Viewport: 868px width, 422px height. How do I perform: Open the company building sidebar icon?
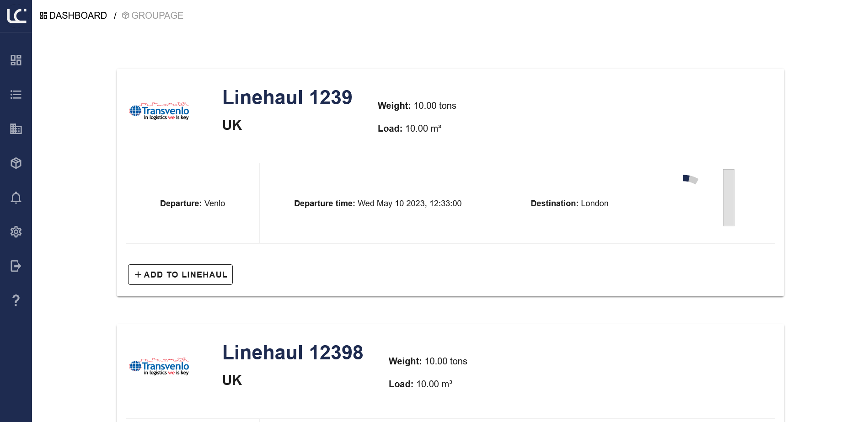(x=16, y=129)
